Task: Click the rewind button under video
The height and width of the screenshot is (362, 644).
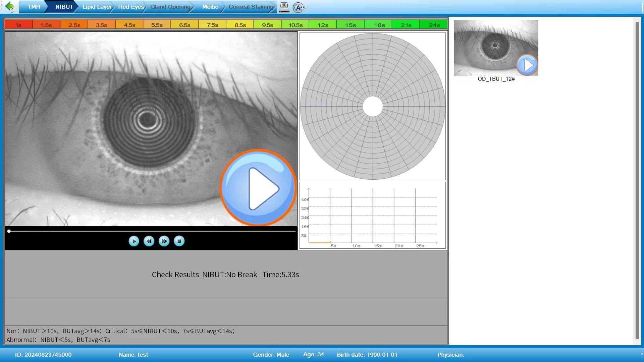Action: pos(149,241)
